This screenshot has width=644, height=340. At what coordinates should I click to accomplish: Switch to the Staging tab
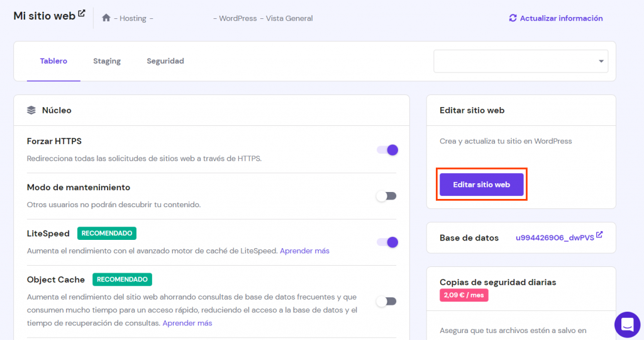(107, 61)
